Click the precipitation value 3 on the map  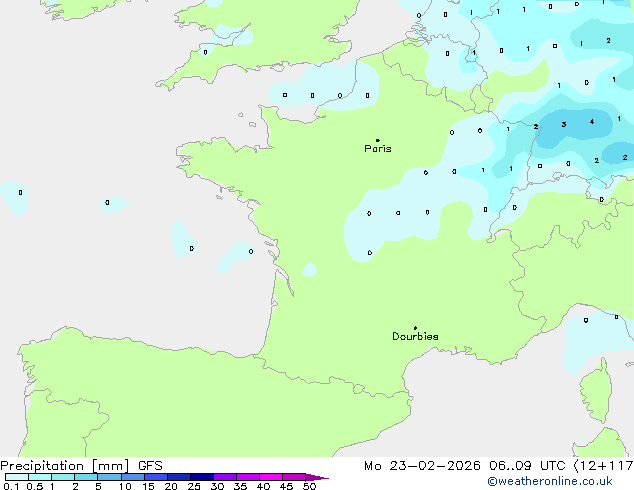pyautogui.click(x=564, y=125)
